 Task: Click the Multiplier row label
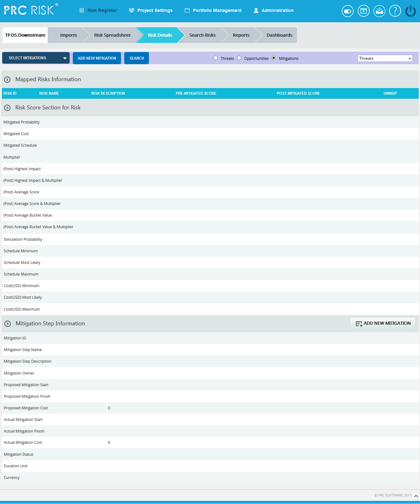pos(12,157)
